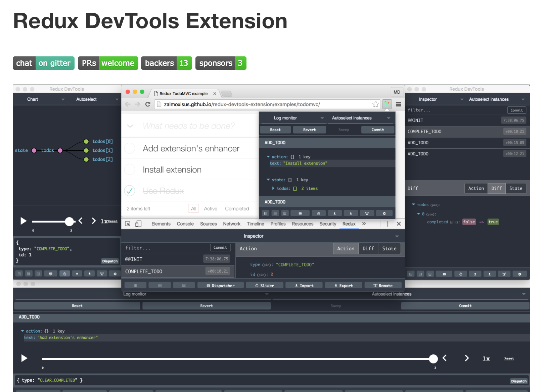The height and width of the screenshot is (392, 544).
Task: Check the 'Install extension' todo circle
Action: tap(130, 169)
